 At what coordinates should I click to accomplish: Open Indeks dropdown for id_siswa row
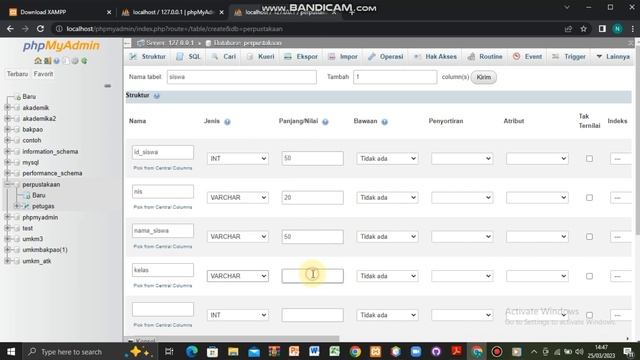[621, 158]
